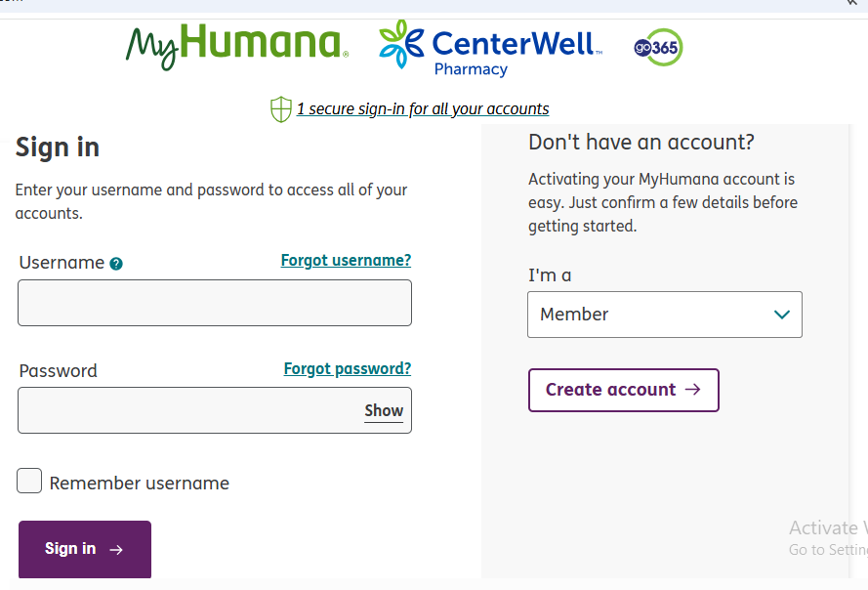Click the 1 secure sign-in for all accounts link
Screen dimensions: 868x590
(x=424, y=108)
